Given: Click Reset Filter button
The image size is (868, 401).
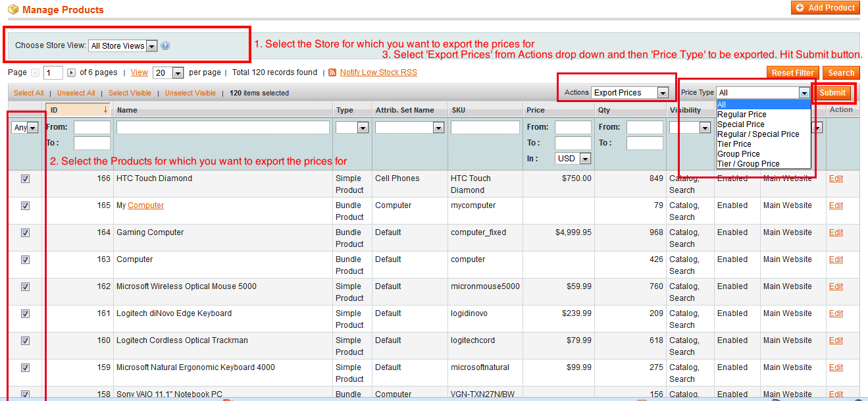Looking at the screenshot, I should [x=792, y=72].
